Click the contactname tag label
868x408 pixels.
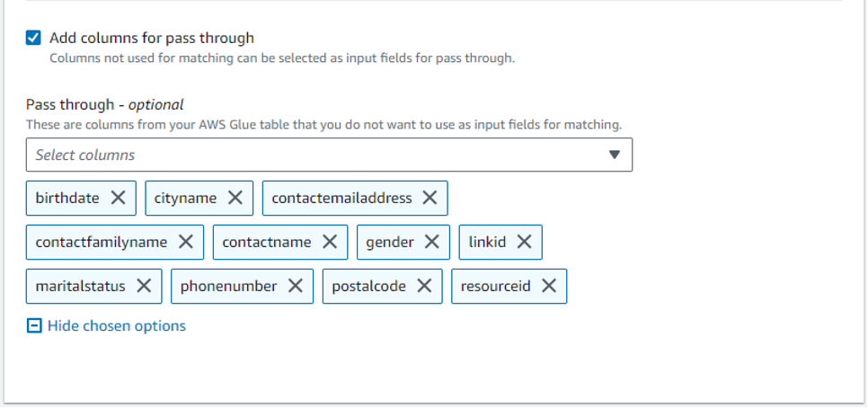point(267,242)
